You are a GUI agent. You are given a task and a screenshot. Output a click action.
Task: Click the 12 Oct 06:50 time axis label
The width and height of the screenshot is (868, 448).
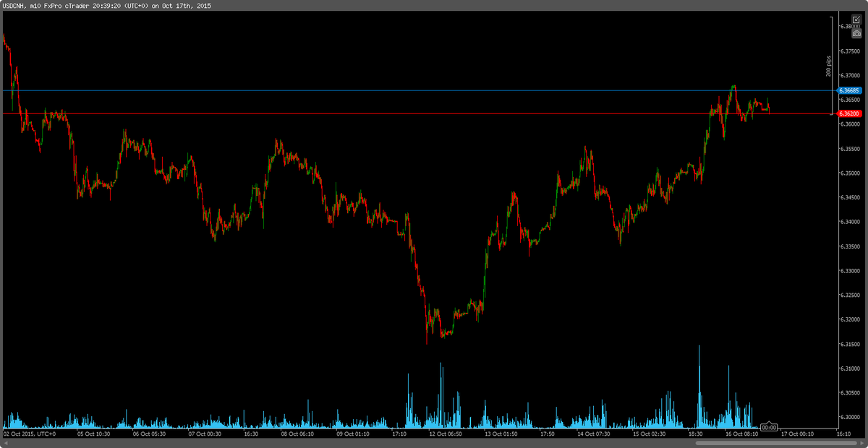pos(446,434)
